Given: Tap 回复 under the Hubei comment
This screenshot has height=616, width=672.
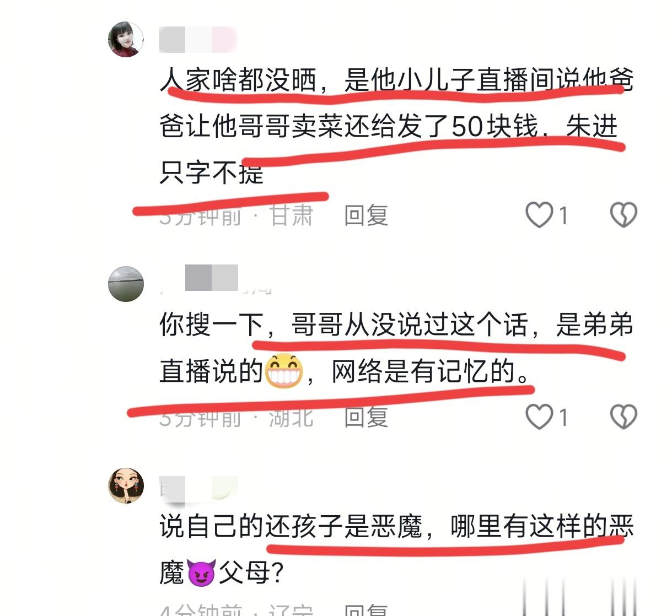Looking at the screenshot, I should 366,417.
